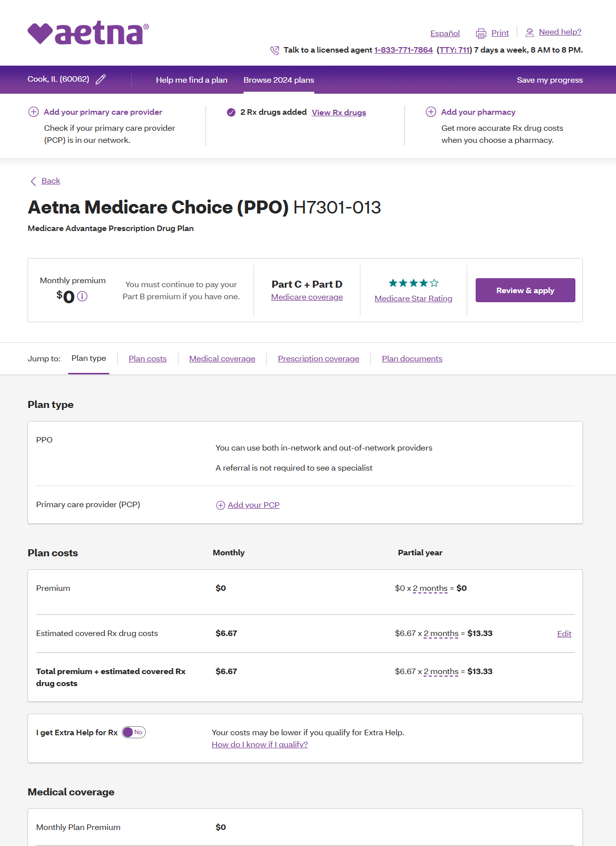Click the Add your PCP link
This screenshot has height=846, width=616.
point(254,505)
